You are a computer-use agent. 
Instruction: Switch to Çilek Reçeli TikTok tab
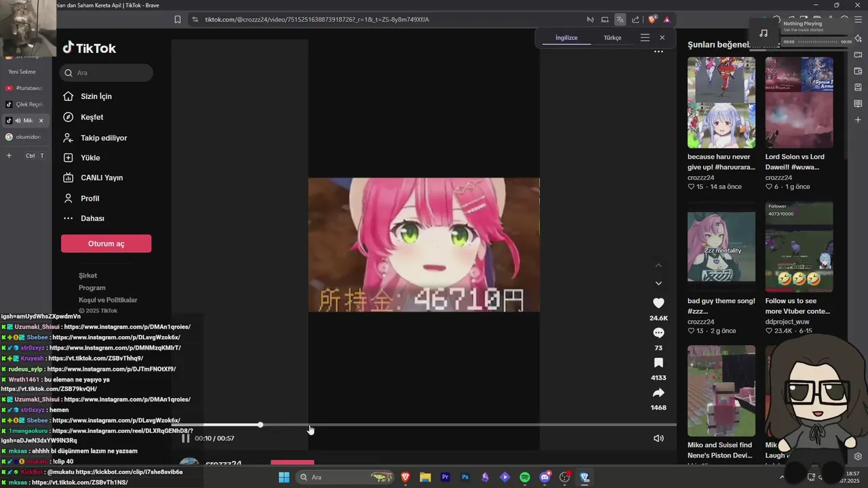pyautogui.click(x=25, y=104)
